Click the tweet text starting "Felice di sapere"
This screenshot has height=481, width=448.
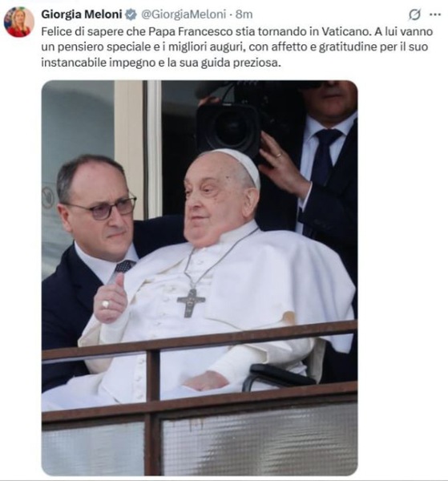click(236, 47)
